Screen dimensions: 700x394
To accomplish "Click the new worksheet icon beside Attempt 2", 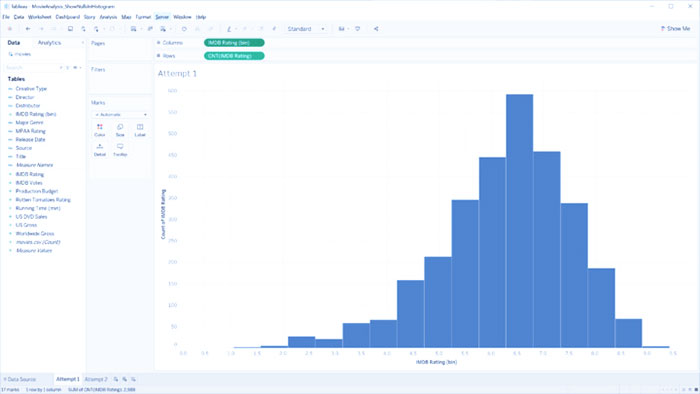I will [x=116, y=379].
